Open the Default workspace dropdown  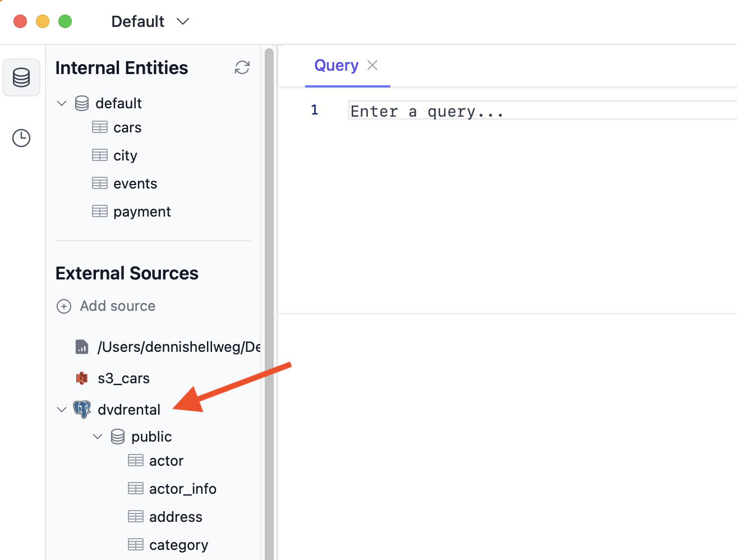point(150,21)
